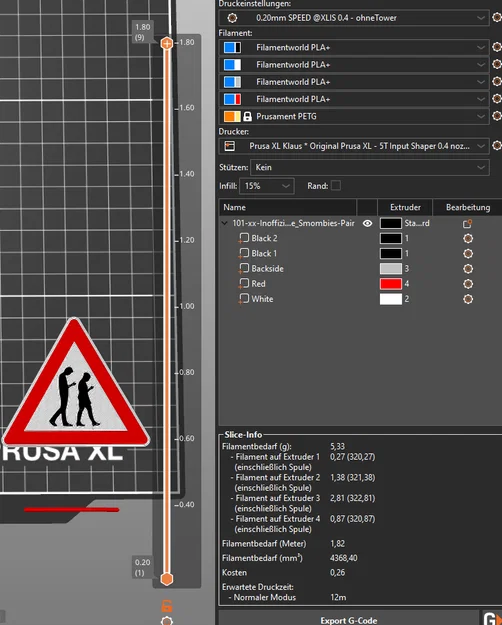
Task: Open third Filamentworld PLA+ filament dropdown
Action: point(354,82)
